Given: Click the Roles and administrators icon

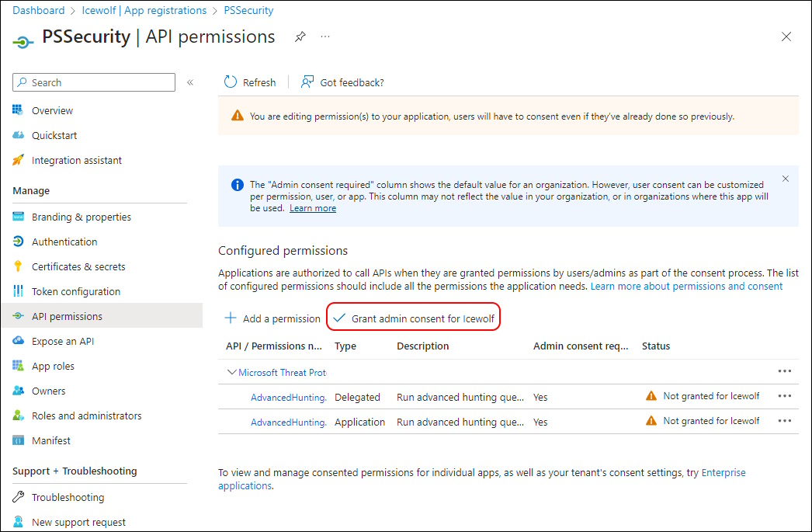Looking at the screenshot, I should 18,416.
